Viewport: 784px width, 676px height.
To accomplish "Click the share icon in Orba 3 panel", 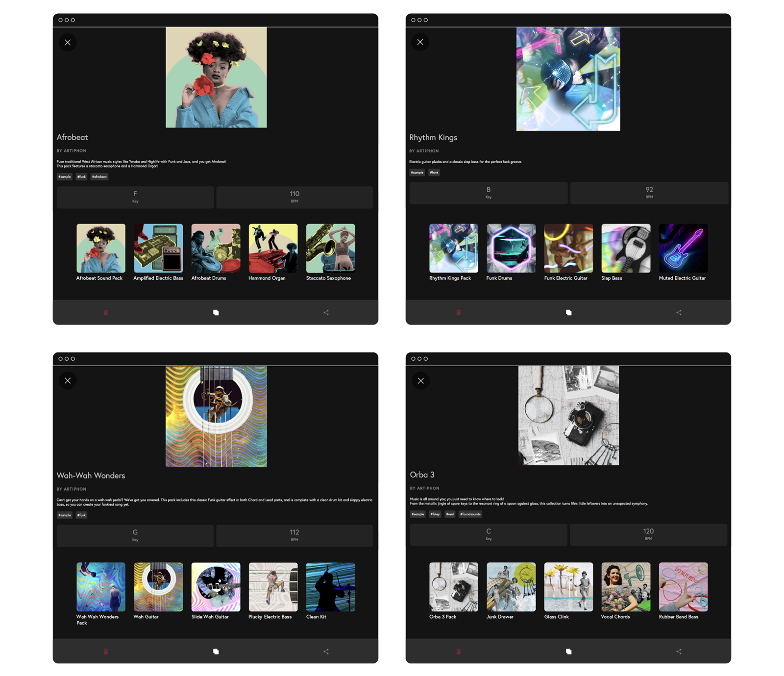I will click(x=679, y=651).
